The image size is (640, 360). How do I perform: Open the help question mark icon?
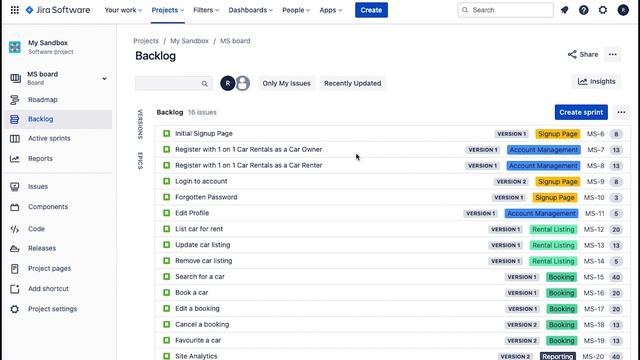[584, 10]
